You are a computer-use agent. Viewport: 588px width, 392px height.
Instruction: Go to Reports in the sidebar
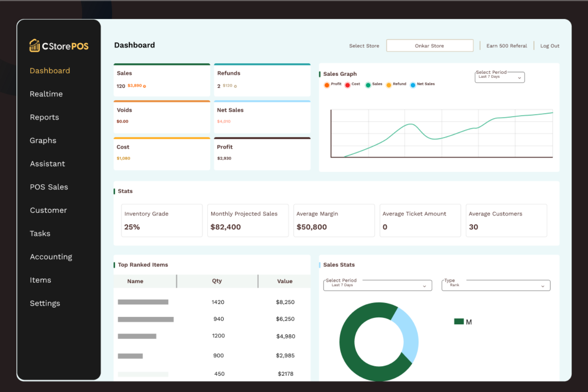coord(44,118)
